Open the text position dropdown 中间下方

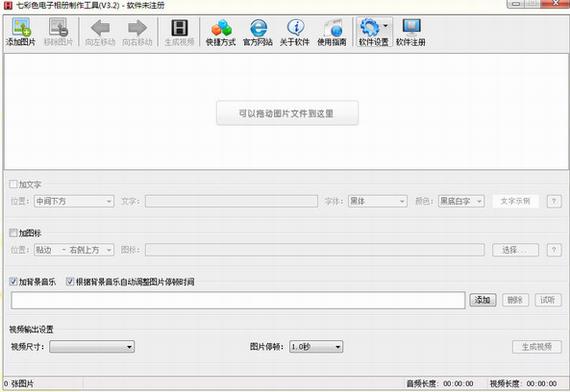tap(74, 201)
